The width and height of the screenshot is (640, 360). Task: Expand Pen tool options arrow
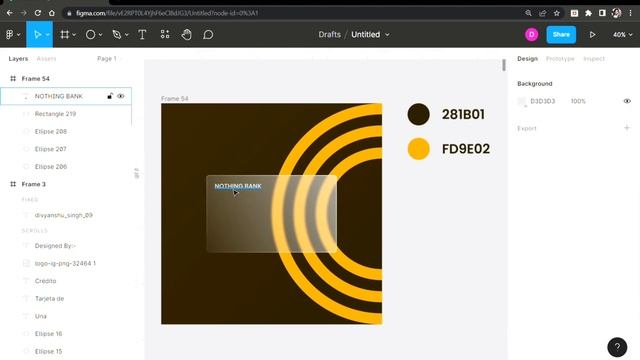click(127, 35)
